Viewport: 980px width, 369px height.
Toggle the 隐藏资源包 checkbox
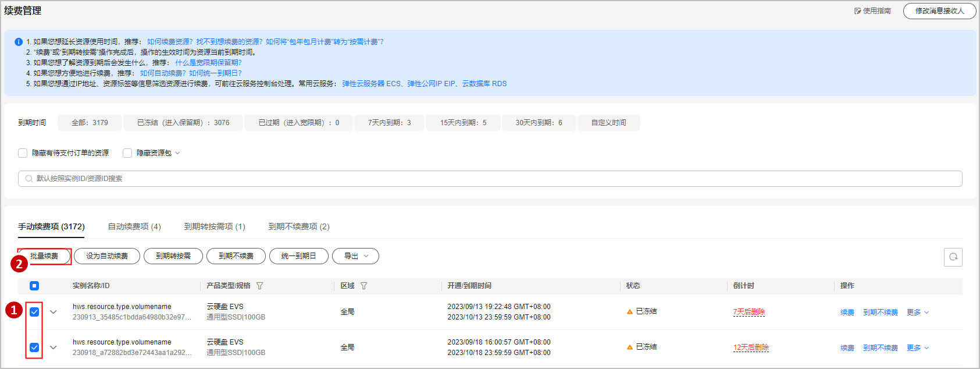[x=127, y=153]
